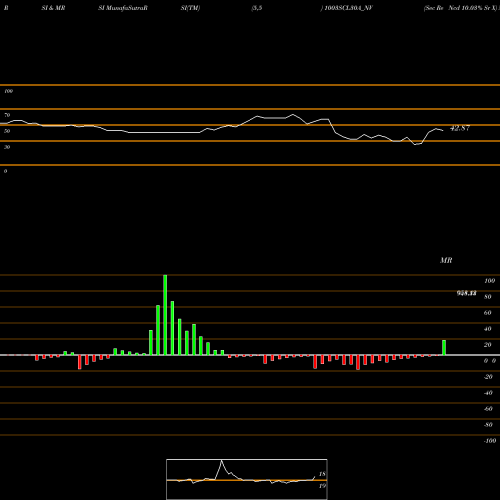Viewport: 500px width, 500px height.
Task: Click the RSI 70 level label
Action: (x=7, y=115)
